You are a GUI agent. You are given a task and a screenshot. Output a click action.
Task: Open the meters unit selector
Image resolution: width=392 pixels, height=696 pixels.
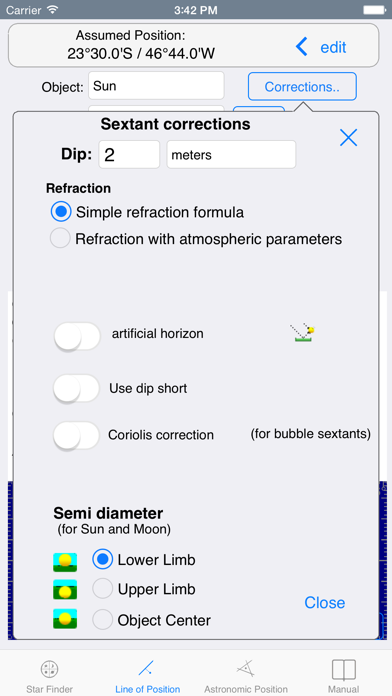pyautogui.click(x=231, y=154)
